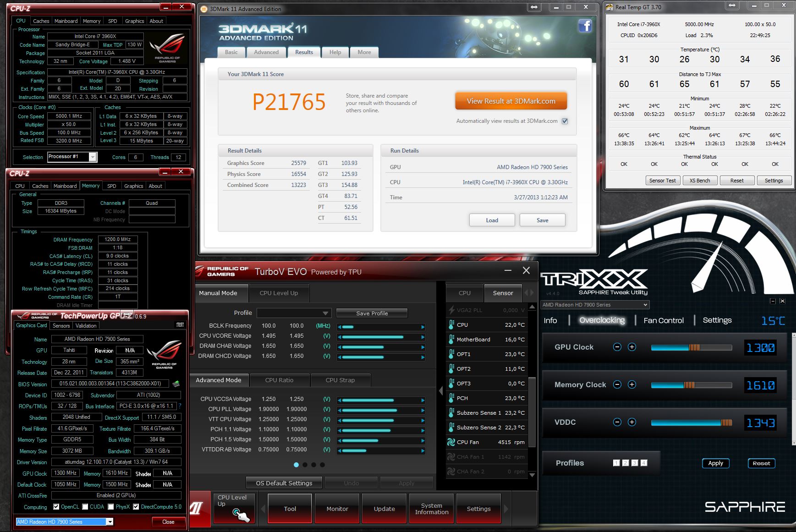Image resolution: width=796 pixels, height=532 pixels.
Task: Click the TurboV sensor panel collapse arrow
Action: pyautogui.click(x=441, y=391)
